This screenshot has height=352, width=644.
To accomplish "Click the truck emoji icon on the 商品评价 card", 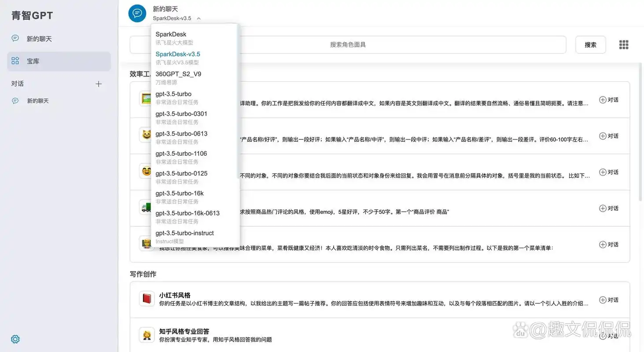I will 146,208.
